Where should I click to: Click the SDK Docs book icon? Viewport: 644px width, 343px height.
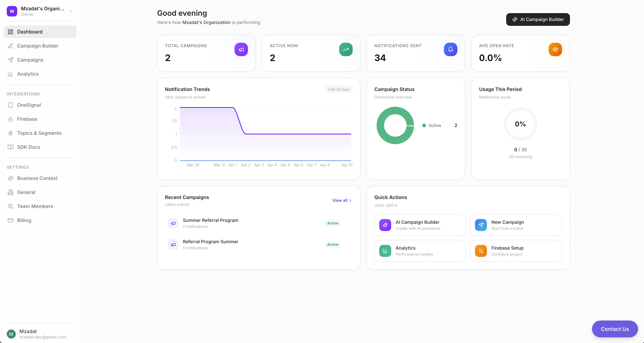point(10,147)
